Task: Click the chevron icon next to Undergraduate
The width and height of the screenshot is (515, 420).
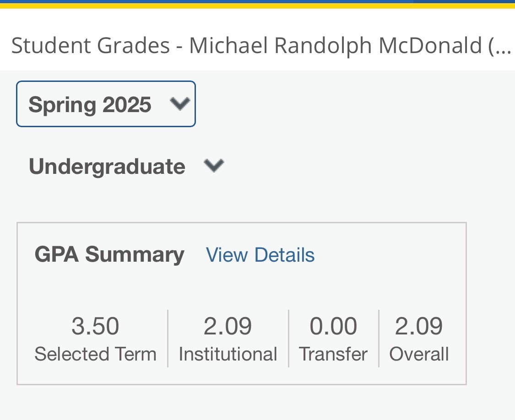Action: click(x=213, y=165)
